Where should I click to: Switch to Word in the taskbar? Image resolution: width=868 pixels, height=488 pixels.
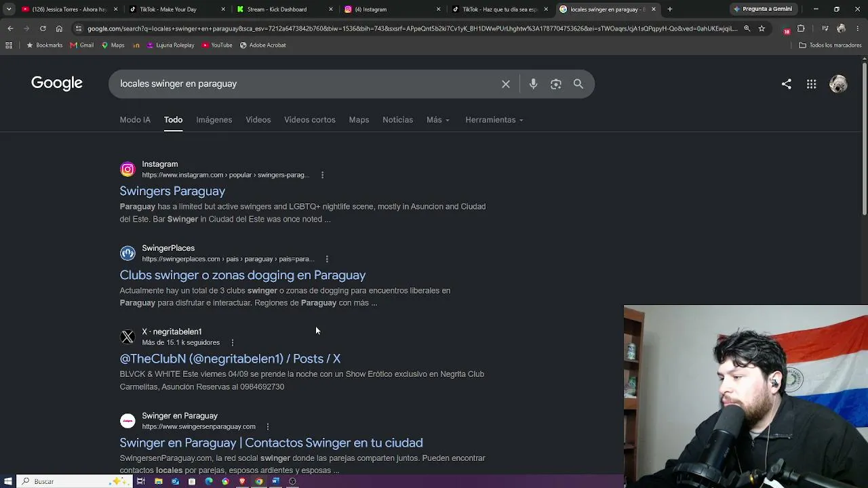click(275, 481)
